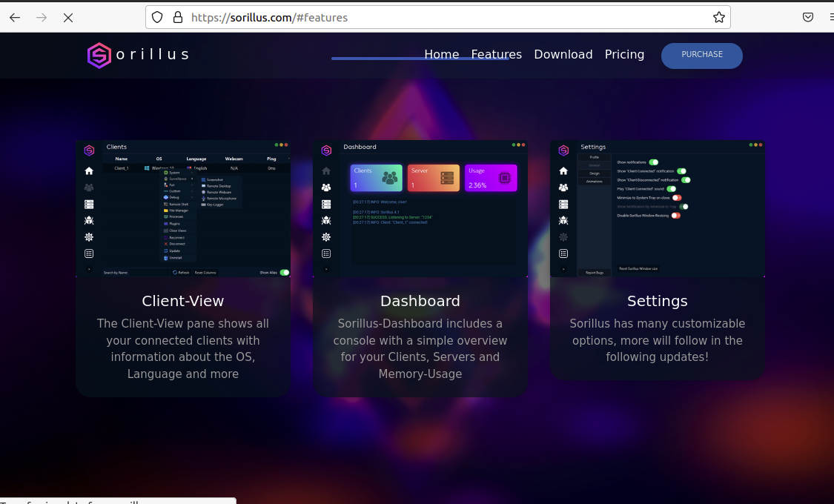Image resolution: width=834 pixels, height=504 pixels.
Task: Expand the sidebar arrow in the Dashboard screenshot
Action: click(x=326, y=270)
